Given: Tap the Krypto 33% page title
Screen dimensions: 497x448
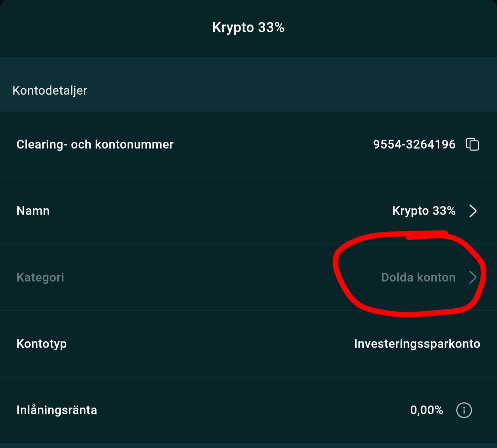Looking at the screenshot, I should (x=248, y=28).
